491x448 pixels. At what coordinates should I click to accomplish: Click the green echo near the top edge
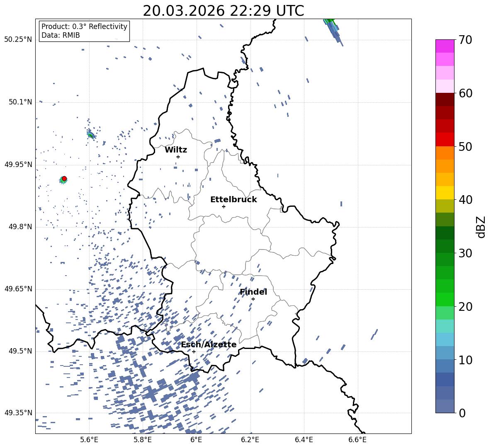(x=330, y=21)
